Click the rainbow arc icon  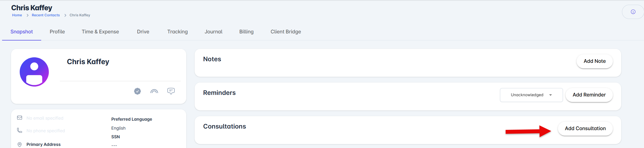[154, 91]
